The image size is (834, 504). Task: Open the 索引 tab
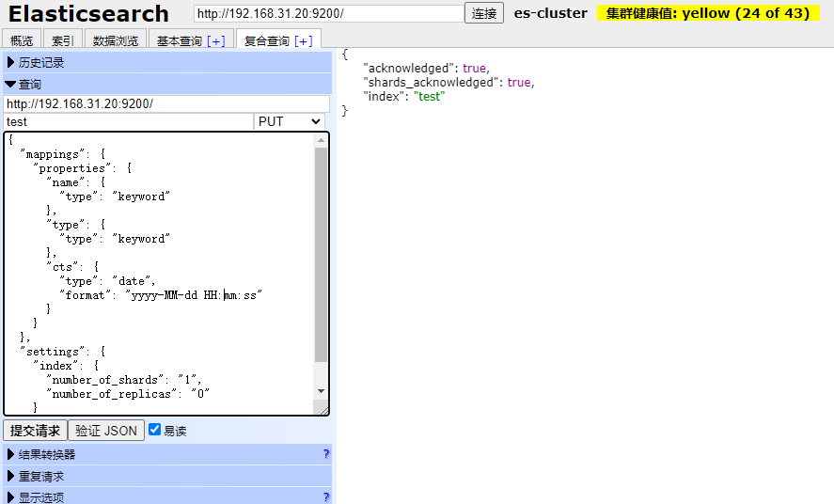(63, 40)
